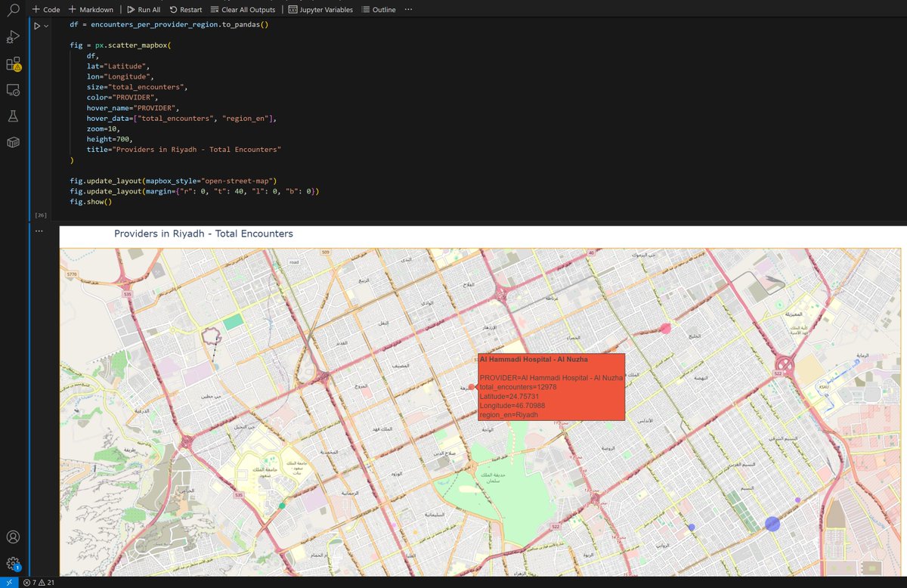The image size is (907, 588).
Task: Open the Accounts menu icon
Action: [13, 537]
